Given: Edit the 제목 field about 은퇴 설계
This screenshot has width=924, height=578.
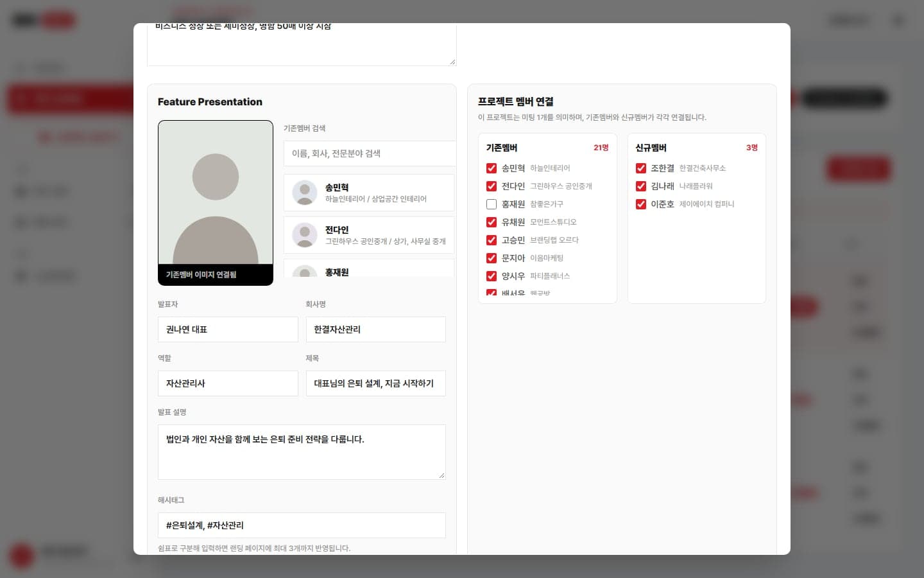Looking at the screenshot, I should coord(375,383).
